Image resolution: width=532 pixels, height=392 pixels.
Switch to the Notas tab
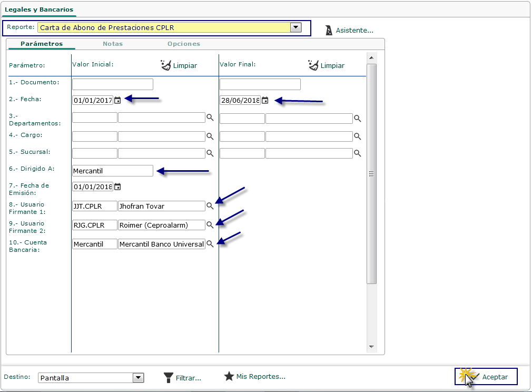pos(113,44)
